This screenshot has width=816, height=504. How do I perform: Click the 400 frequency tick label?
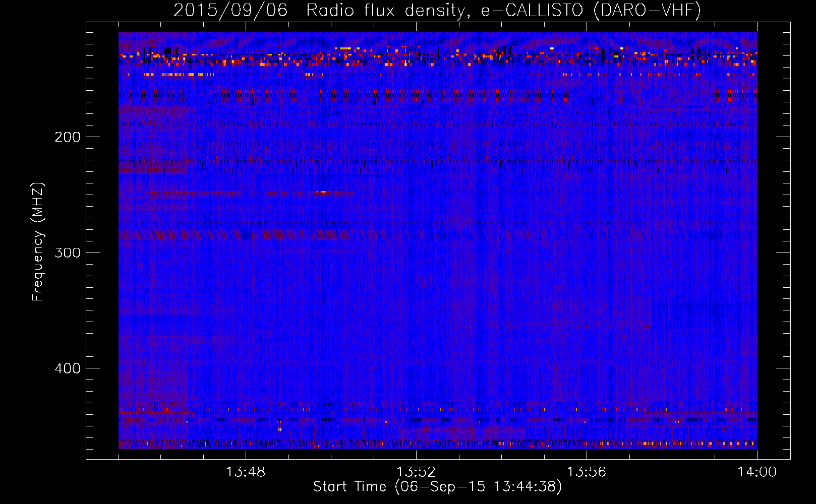(x=68, y=368)
